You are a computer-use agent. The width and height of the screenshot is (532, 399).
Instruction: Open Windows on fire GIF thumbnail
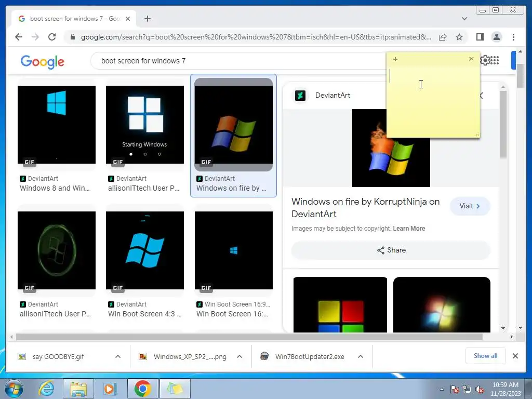tap(233, 125)
